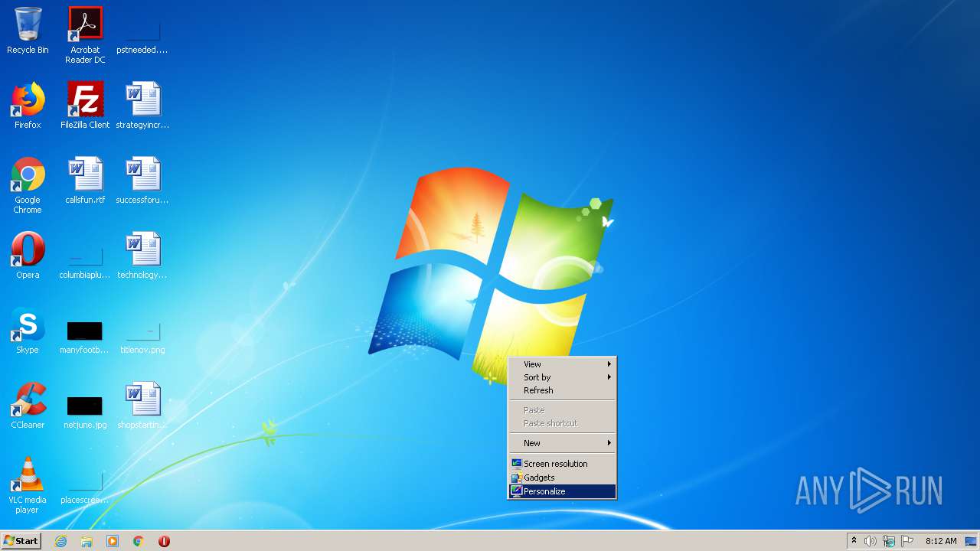Select the Opera desktop shortcut
980x551 pixels.
(28, 256)
